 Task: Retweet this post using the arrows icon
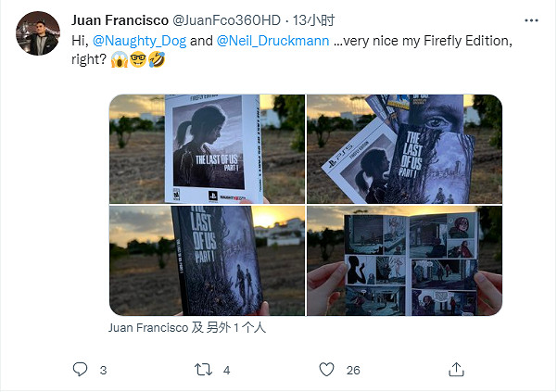tap(203, 370)
